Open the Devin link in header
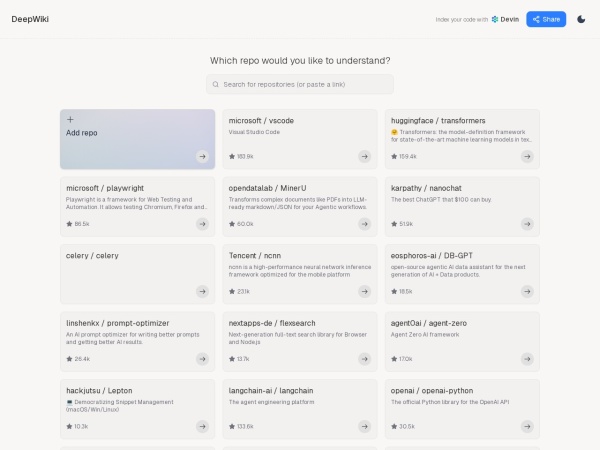Screen dimensions: 600x450 pyautogui.click(x=505, y=19)
